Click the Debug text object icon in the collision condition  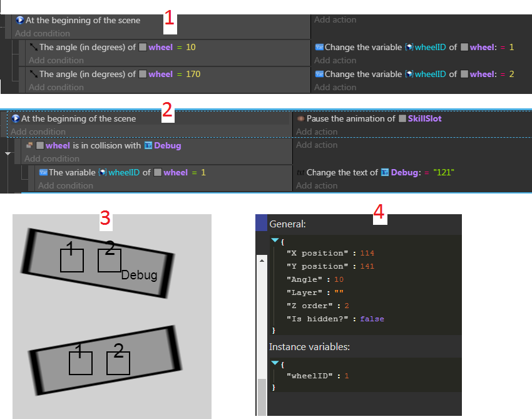[x=148, y=145]
